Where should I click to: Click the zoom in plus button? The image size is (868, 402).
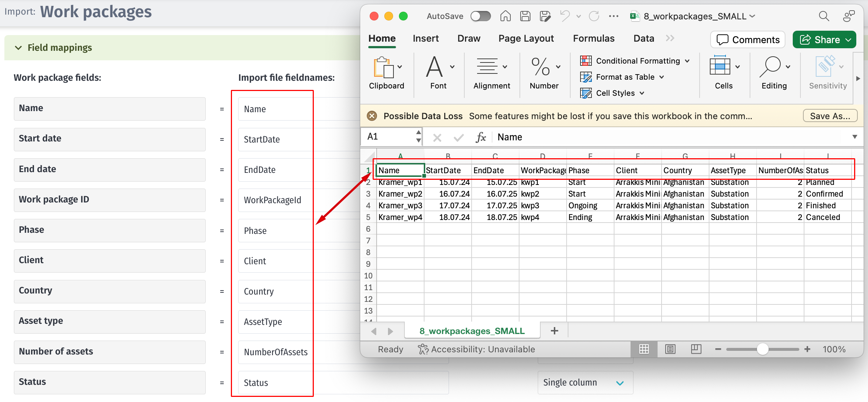tap(807, 349)
